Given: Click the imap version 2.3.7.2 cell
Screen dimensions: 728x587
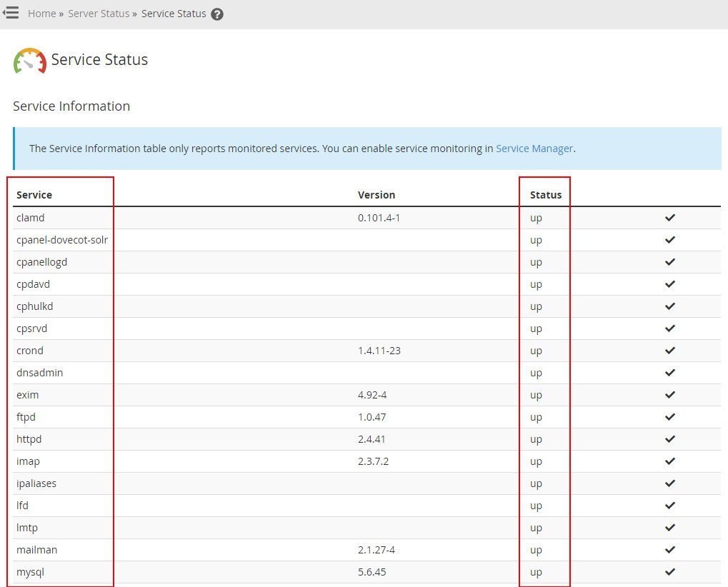Looking at the screenshot, I should 373,461.
